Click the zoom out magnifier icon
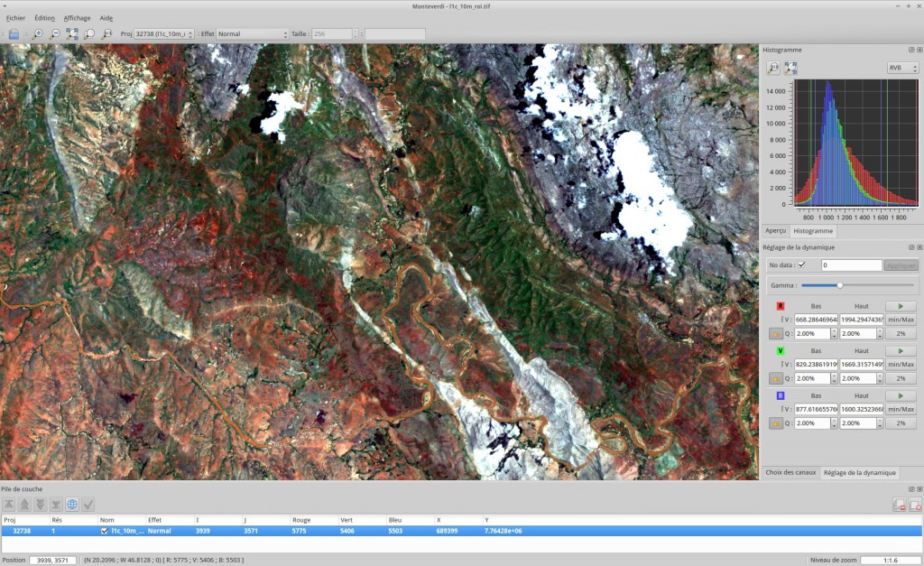The height and width of the screenshot is (566, 924). pos(55,34)
